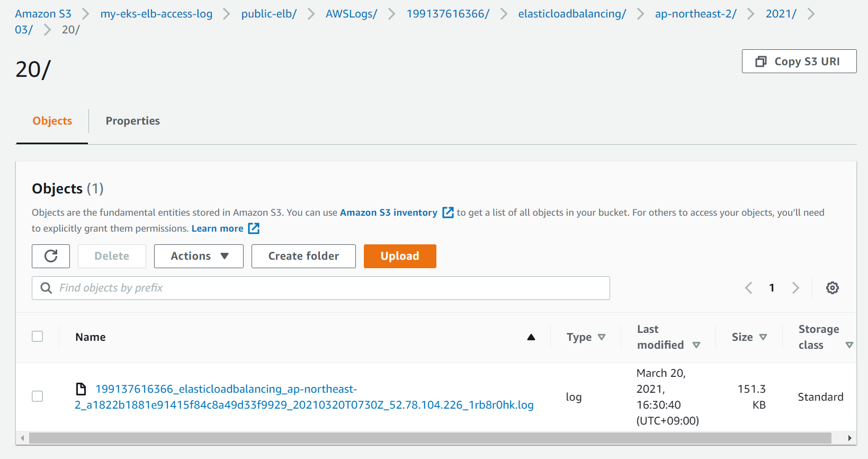Sort by the Size column arrow

(763, 337)
